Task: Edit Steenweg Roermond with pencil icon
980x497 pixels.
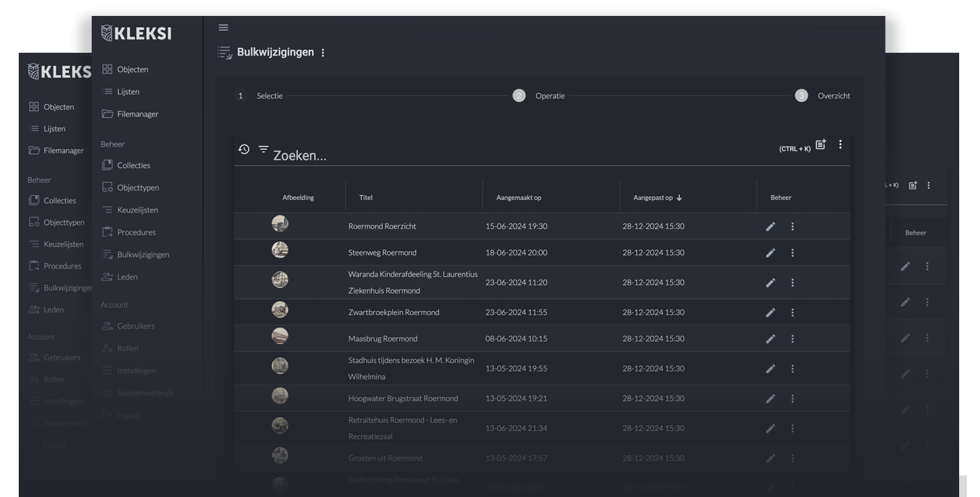Action: click(x=770, y=253)
